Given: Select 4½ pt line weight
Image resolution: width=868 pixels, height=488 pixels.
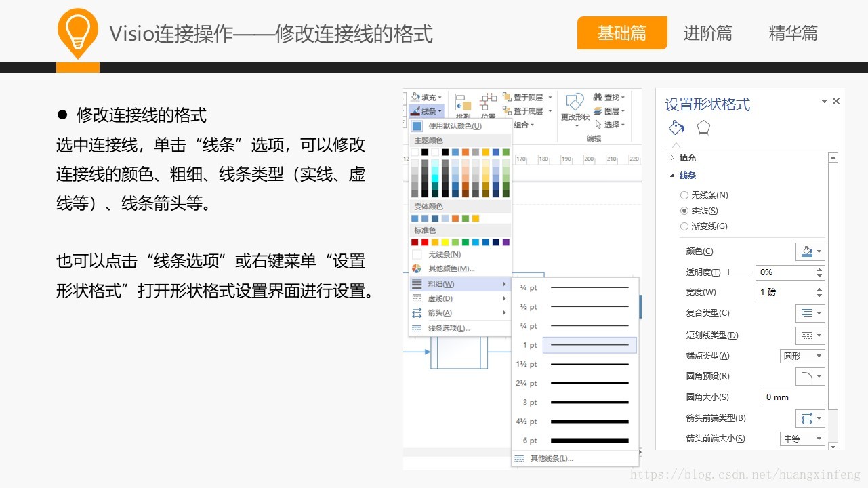Looking at the screenshot, I should 575,421.
